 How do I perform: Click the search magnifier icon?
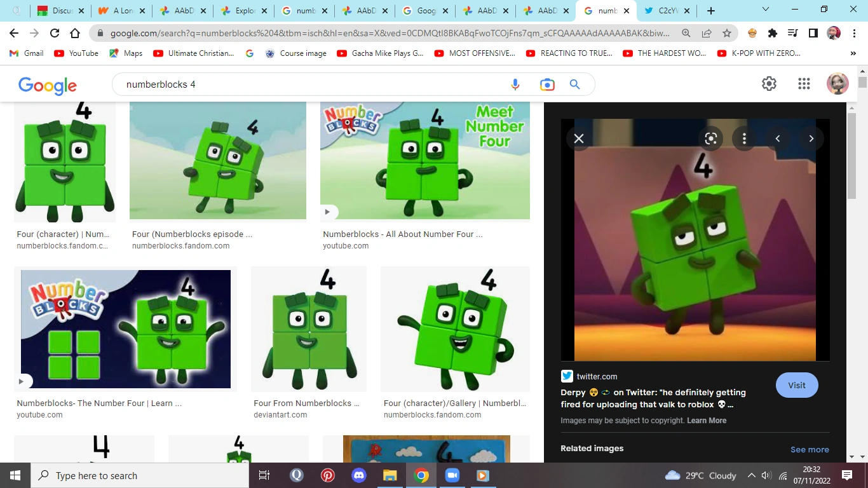tap(574, 84)
